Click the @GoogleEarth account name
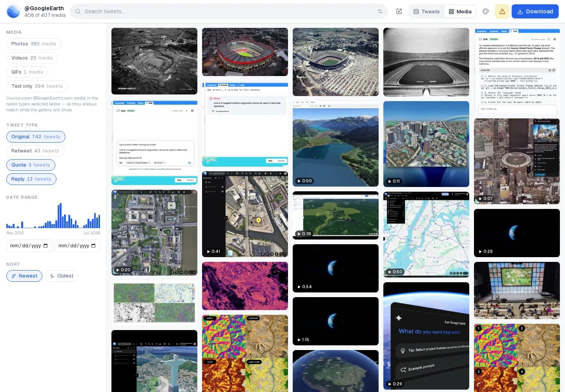 (x=44, y=8)
